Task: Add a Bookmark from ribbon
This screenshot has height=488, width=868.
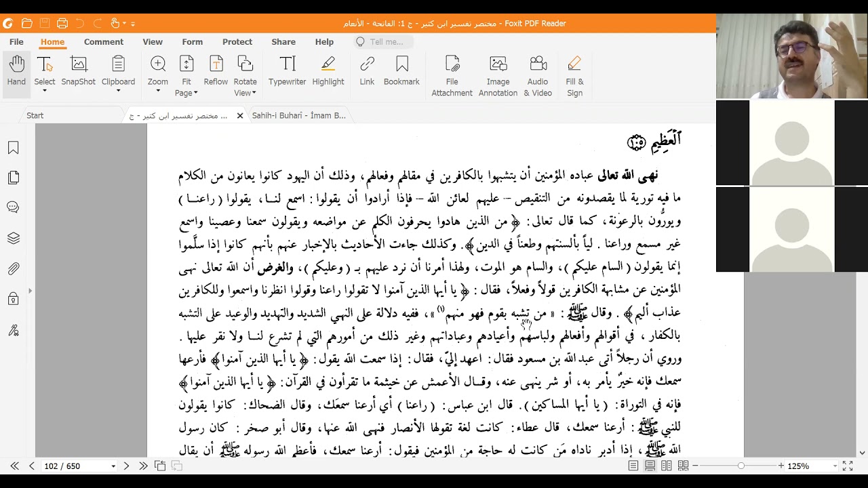Action: pyautogui.click(x=401, y=71)
